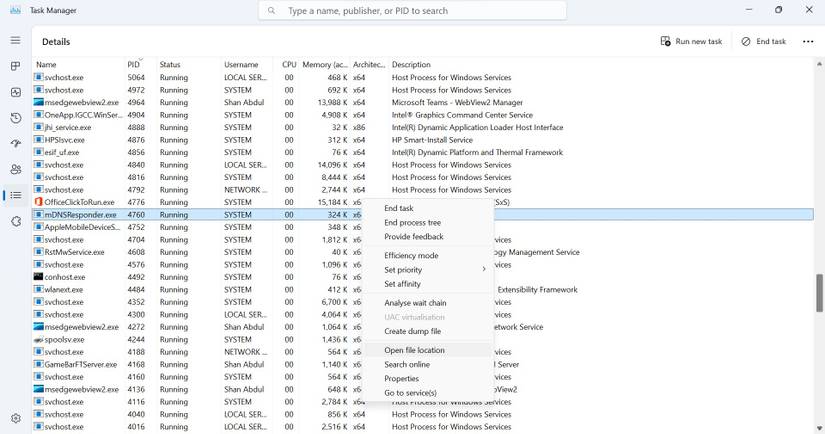Click the OneApp.IGCC.WinService icon

(38, 115)
